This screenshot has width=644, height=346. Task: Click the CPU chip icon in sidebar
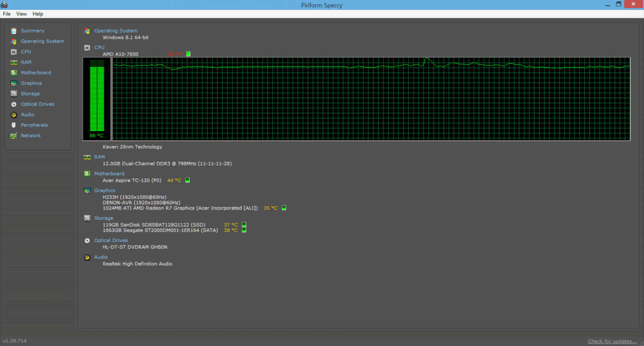[14, 52]
